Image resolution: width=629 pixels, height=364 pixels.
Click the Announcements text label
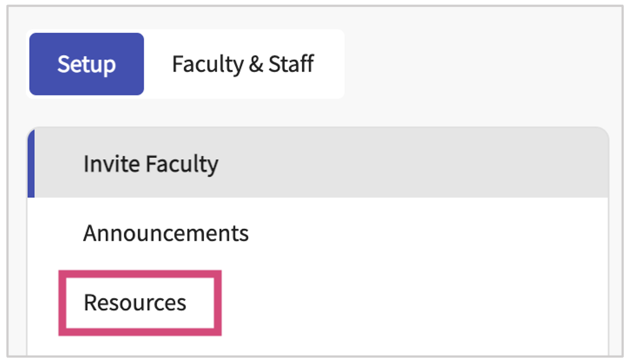tap(166, 233)
